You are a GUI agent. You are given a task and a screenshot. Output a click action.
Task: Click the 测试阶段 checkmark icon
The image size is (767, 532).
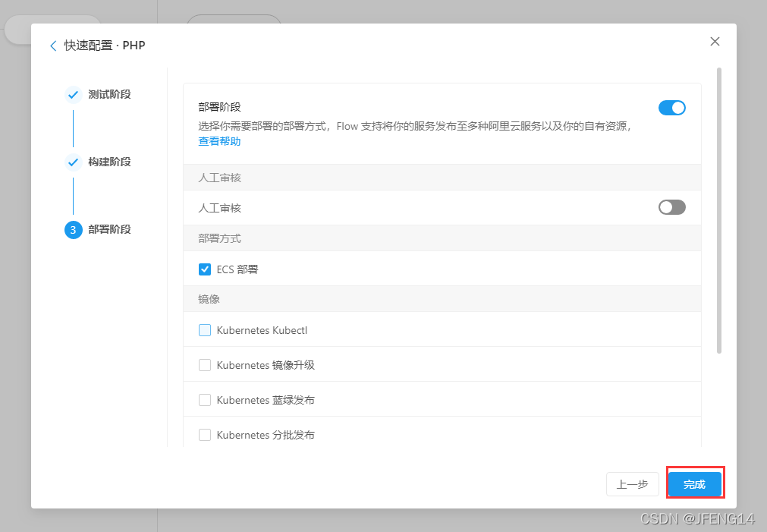pyautogui.click(x=74, y=94)
